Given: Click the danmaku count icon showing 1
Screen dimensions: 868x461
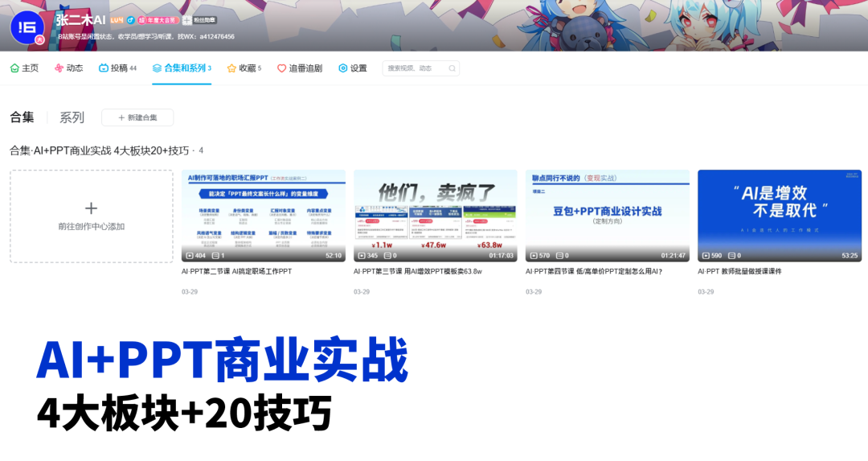Looking at the screenshot, I should coord(215,255).
